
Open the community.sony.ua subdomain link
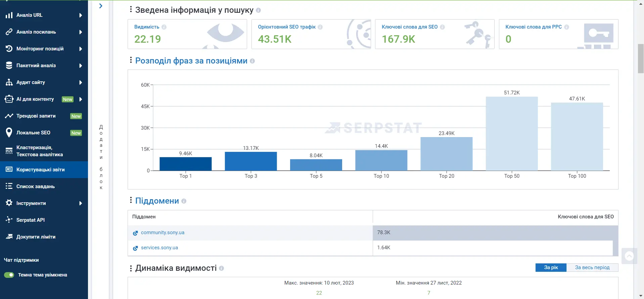coord(163,232)
